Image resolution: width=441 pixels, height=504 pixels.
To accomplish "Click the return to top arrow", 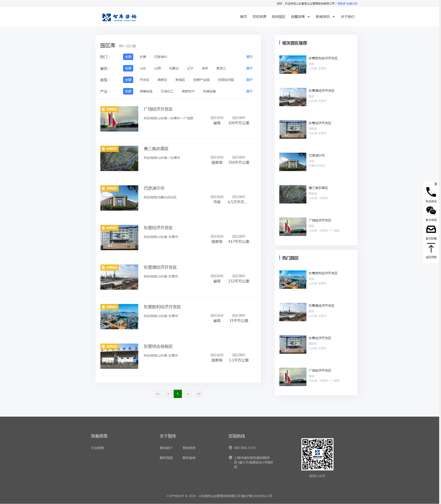I will click(431, 248).
